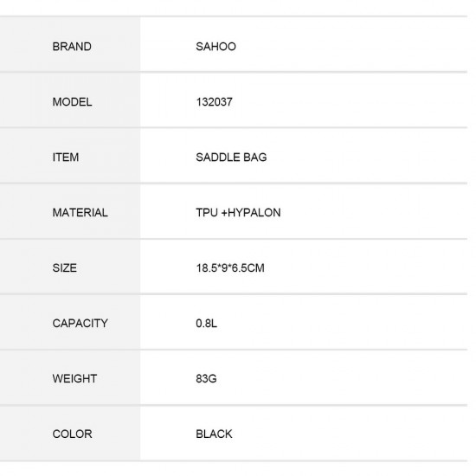Click the MODEL label cell
Screen dimensions: 476x476
tap(70, 100)
